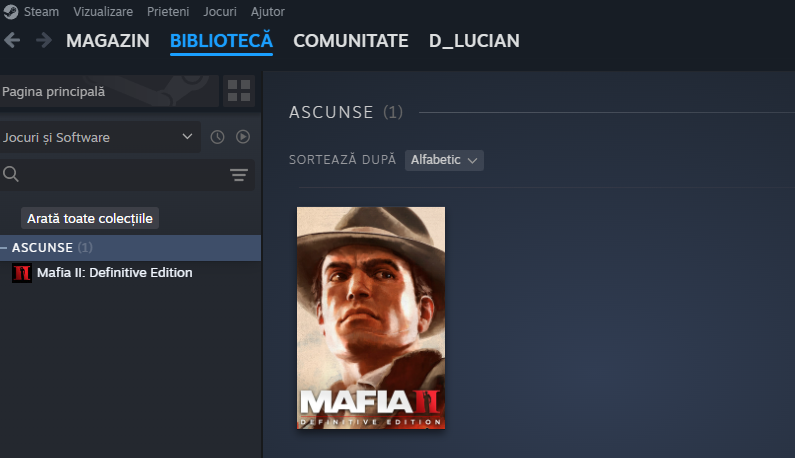Screen dimensions: 795x458
Task: Open the Alfabetic sort dropdown
Action: point(444,160)
